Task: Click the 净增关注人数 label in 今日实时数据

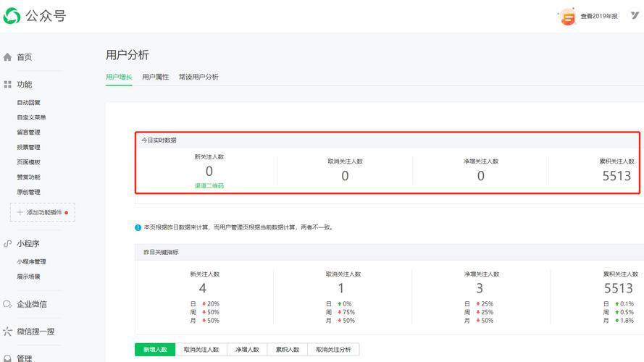Action: (x=481, y=161)
